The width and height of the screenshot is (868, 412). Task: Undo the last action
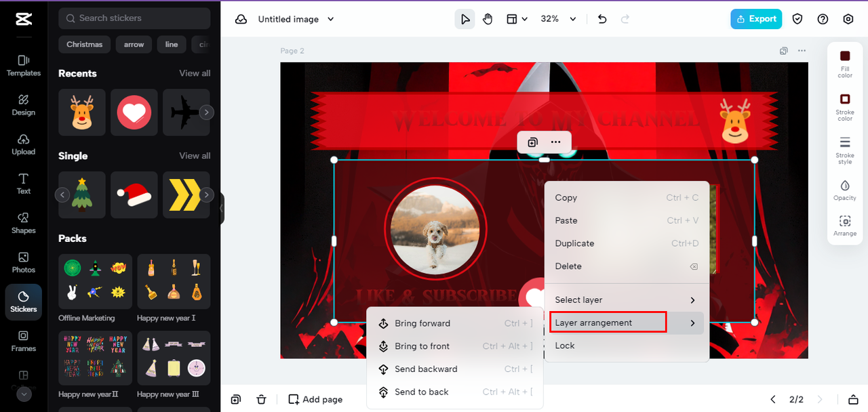[602, 19]
